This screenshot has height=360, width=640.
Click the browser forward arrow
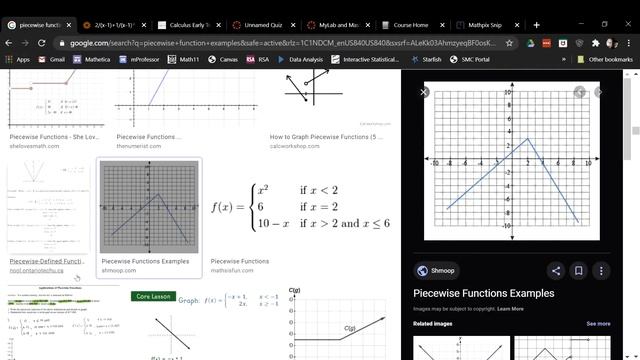point(25,43)
